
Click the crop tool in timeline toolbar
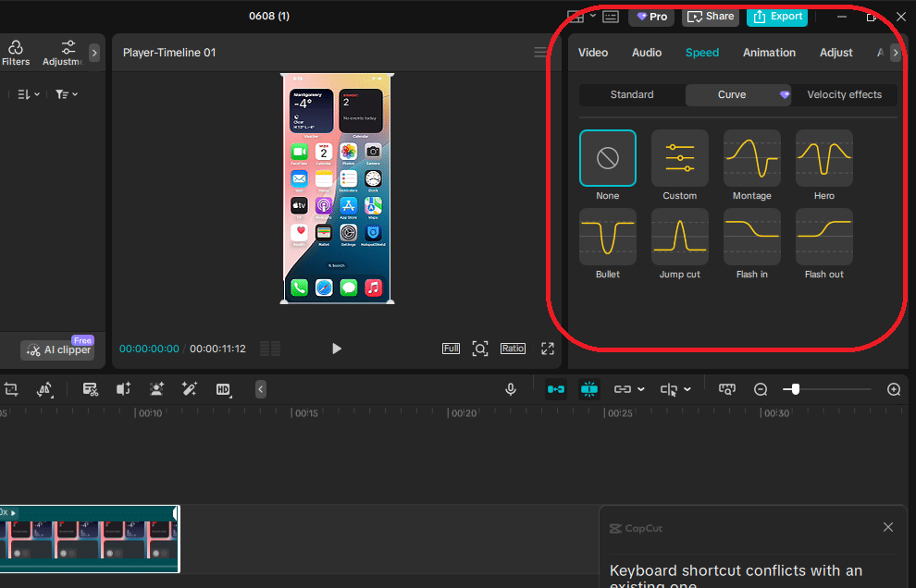tap(11, 389)
